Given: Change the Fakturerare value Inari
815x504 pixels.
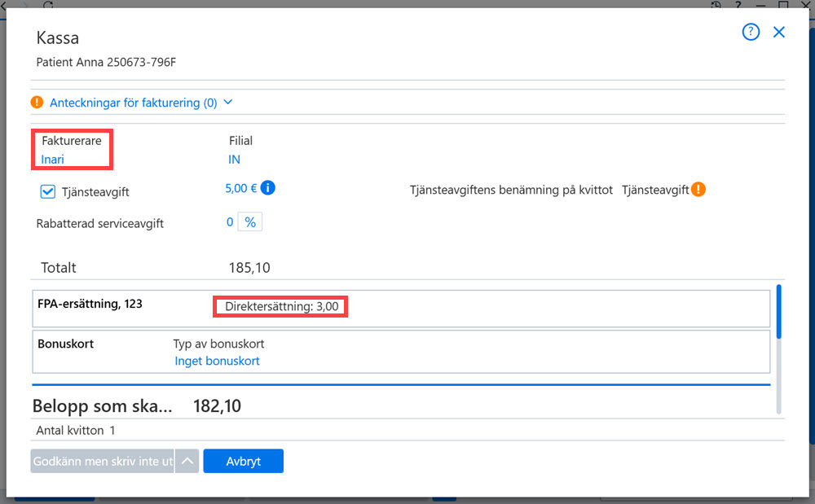Looking at the screenshot, I should (52, 160).
